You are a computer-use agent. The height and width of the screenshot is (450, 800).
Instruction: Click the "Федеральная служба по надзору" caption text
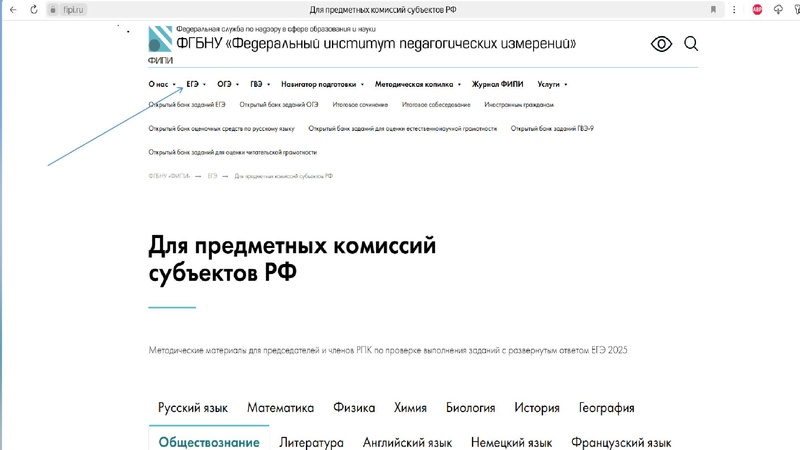[276, 29]
